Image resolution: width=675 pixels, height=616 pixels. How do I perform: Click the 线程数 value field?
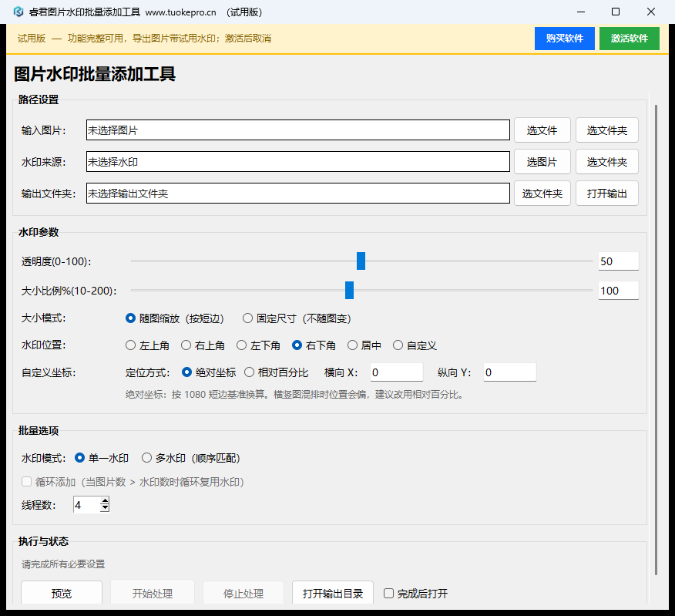click(87, 505)
